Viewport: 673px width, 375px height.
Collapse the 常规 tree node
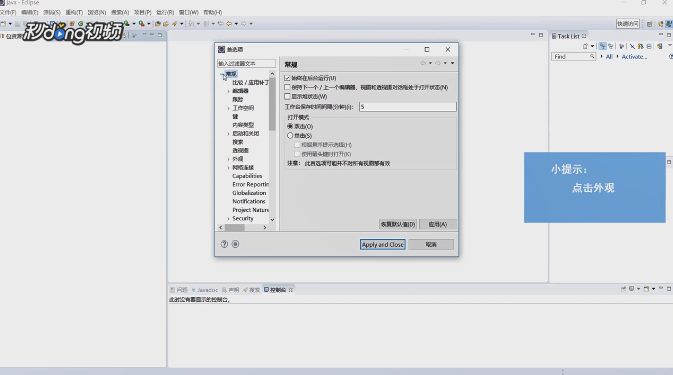tap(222, 74)
